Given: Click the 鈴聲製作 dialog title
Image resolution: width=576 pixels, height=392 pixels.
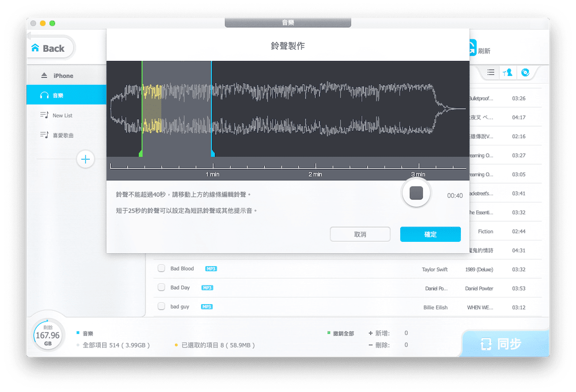Looking at the screenshot, I should [x=288, y=46].
